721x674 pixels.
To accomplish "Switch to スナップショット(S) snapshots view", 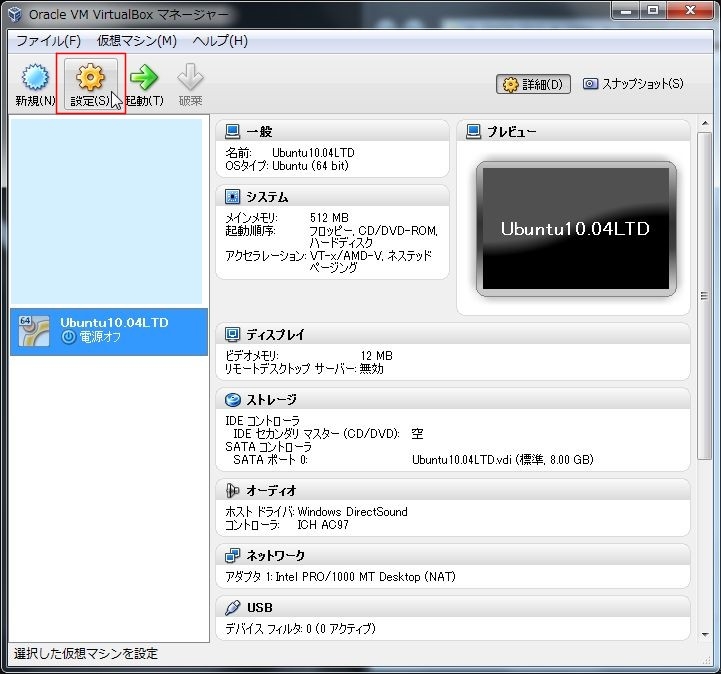I will click(x=633, y=84).
